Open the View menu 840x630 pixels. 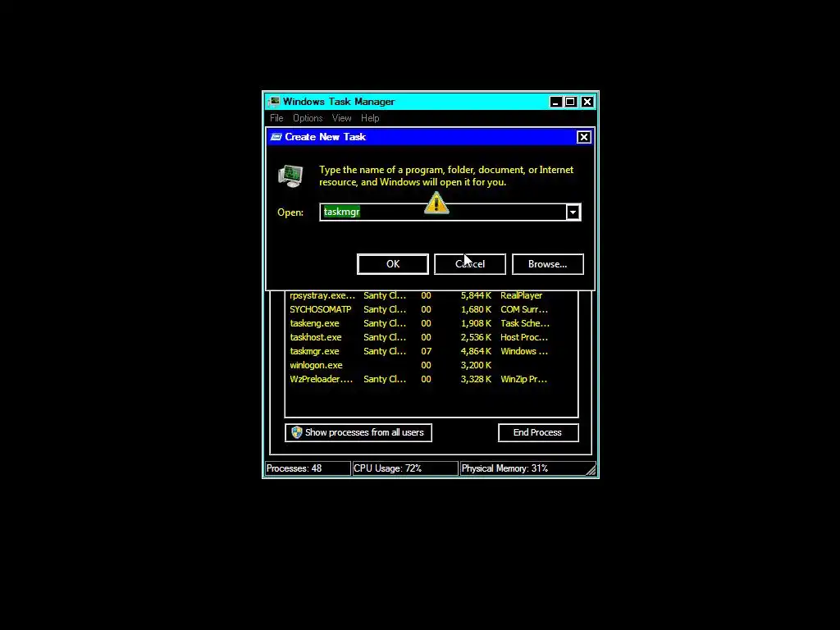tap(341, 118)
